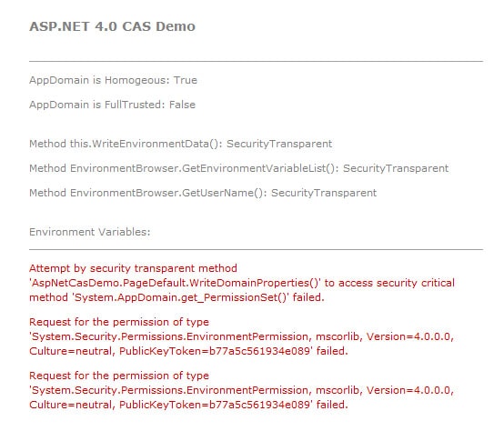Click the EnvironmentBrowser.GetUserName() method line
This screenshot has height=431, width=504.
(x=203, y=193)
